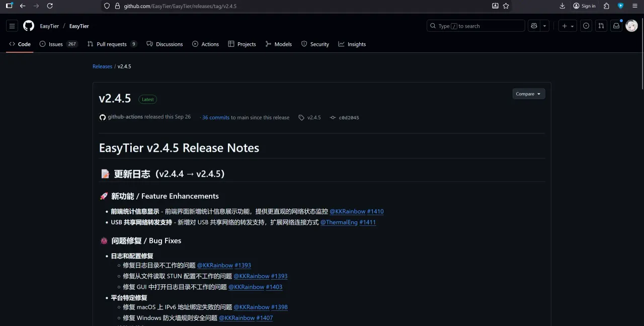Click @KKRainbow mention beside #1407
644x326 pixels.
[x=237, y=318]
